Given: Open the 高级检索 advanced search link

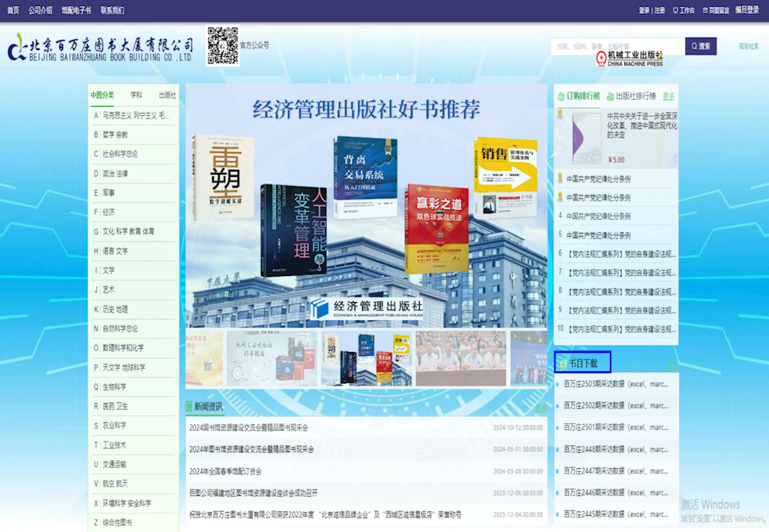Looking at the screenshot, I should point(748,46).
